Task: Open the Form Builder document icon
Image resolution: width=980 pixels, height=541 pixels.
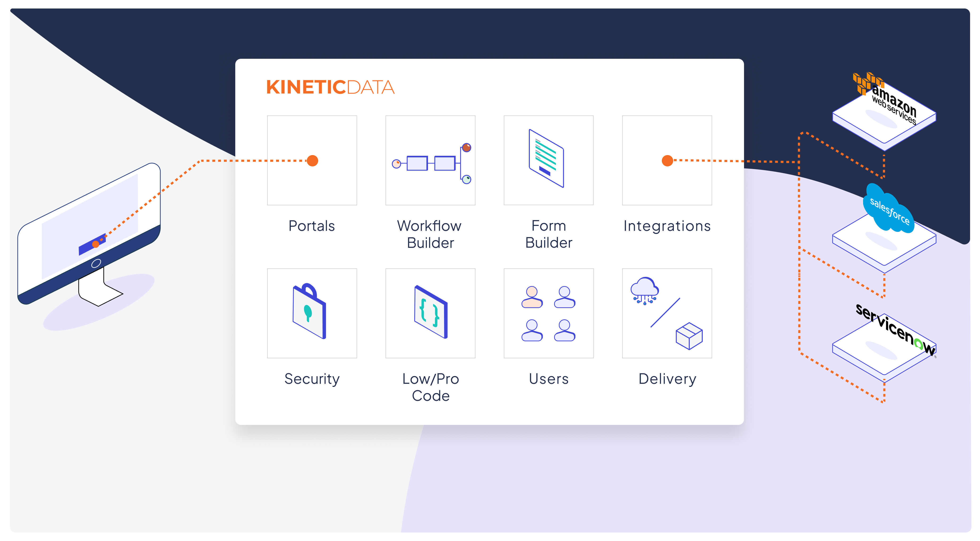Action: click(x=546, y=158)
